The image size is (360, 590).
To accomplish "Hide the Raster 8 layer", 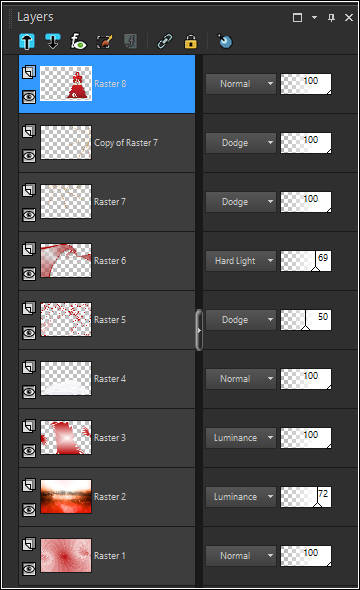I will click(x=29, y=97).
